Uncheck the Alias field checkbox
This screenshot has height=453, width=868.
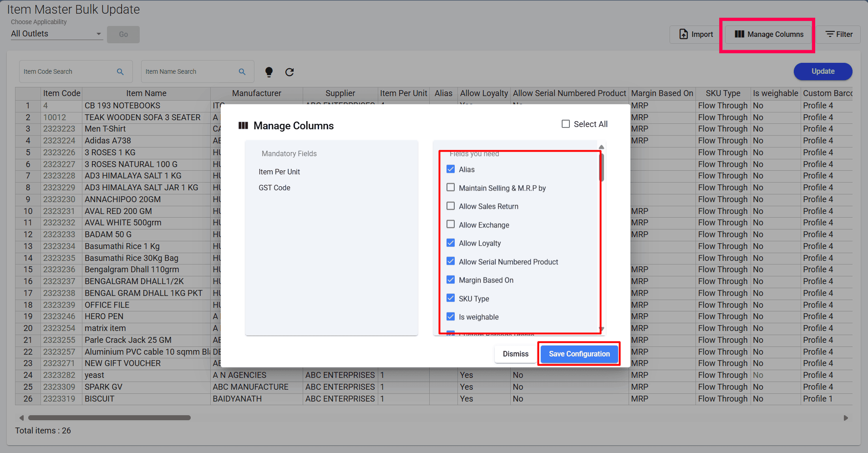(451, 169)
